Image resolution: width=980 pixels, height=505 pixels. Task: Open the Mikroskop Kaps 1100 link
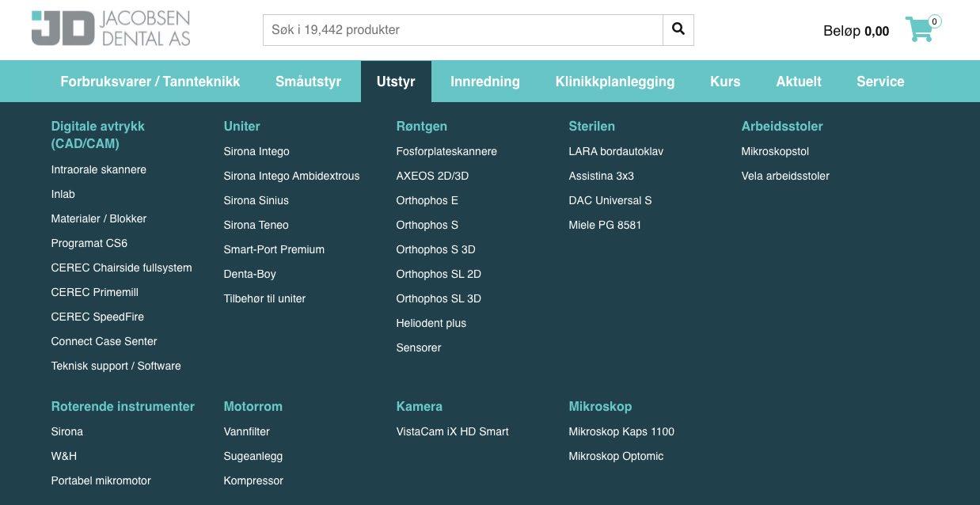621,431
